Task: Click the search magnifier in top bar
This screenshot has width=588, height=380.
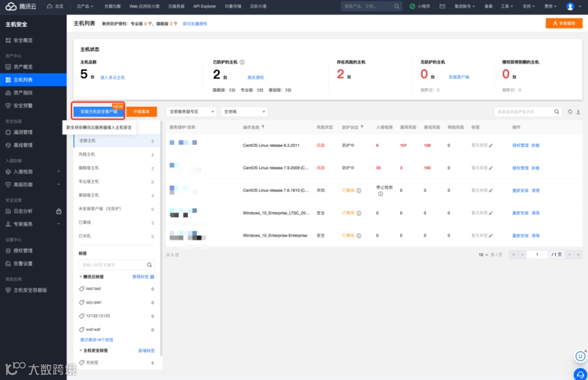Action: 396,7
